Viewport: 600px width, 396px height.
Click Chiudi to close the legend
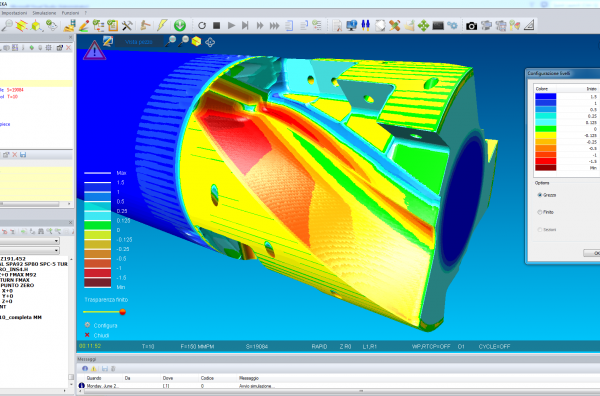click(101, 336)
